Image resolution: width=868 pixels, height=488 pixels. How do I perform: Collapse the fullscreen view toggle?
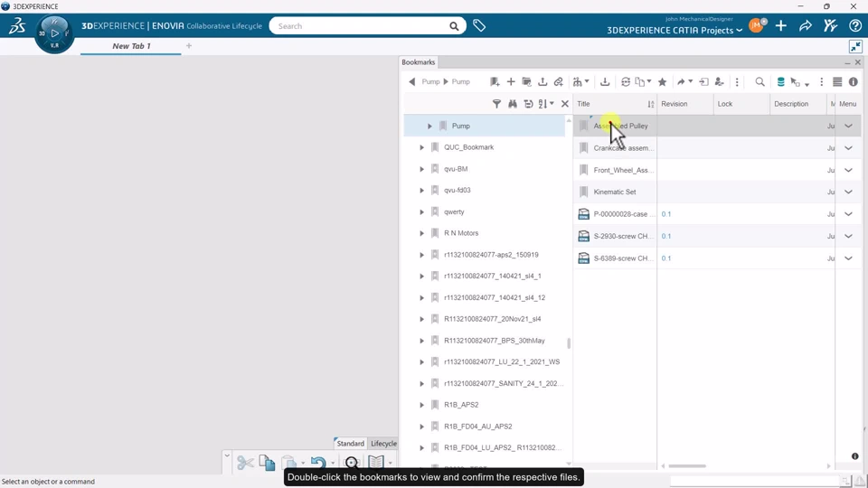(855, 46)
